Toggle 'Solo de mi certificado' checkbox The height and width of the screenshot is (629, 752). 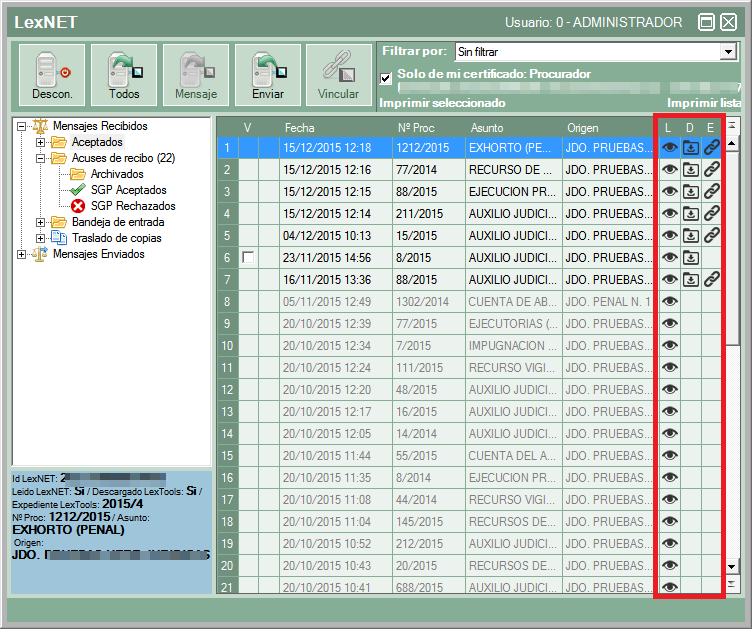click(x=386, y=78)
